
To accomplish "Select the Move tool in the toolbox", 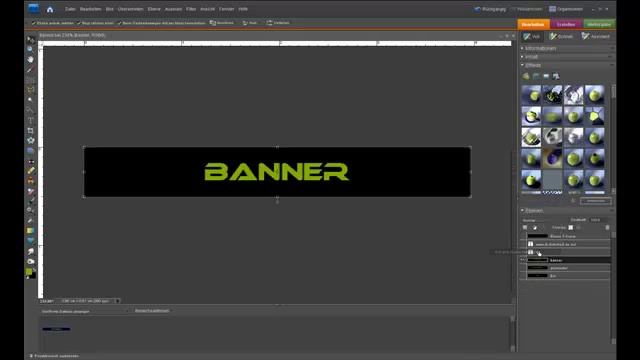I will coord(31,40).
